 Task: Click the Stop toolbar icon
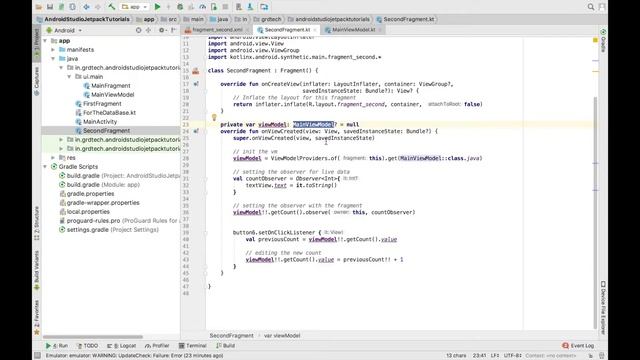(225, 7)
